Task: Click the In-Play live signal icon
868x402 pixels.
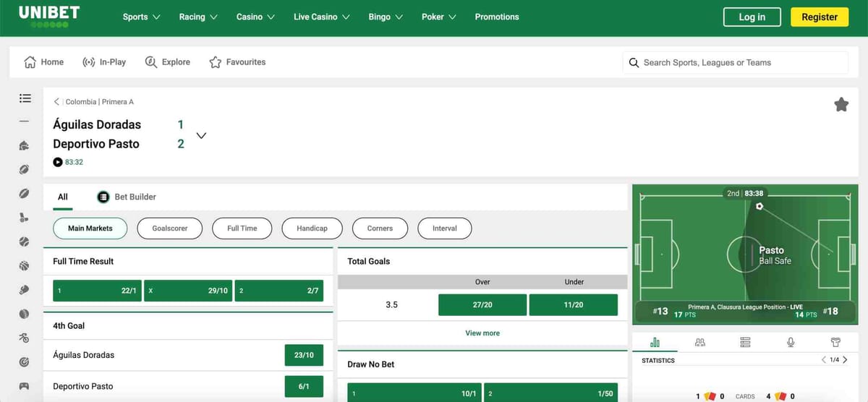Action: [89, 62]
